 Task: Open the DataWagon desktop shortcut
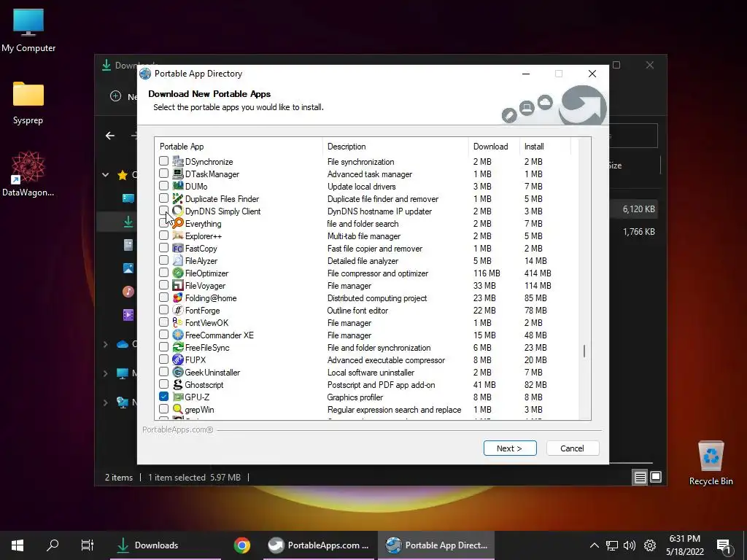coord(28,174)
